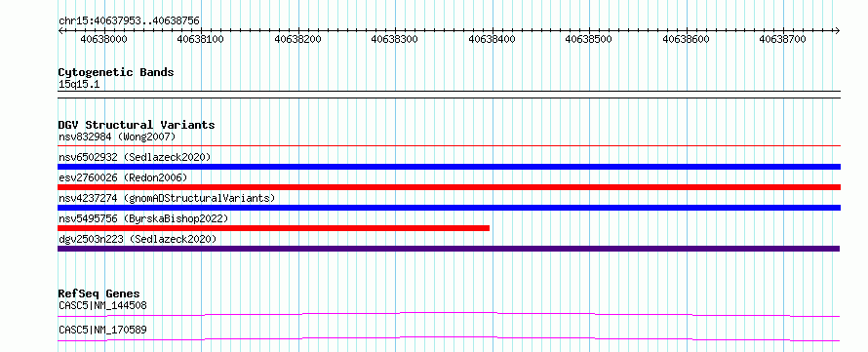The height and width of the screenshot is (352, 868).
Task: Open variant label nsv4237274 (gnomADStructuralVariants)
Action: (x=167, y=198)
